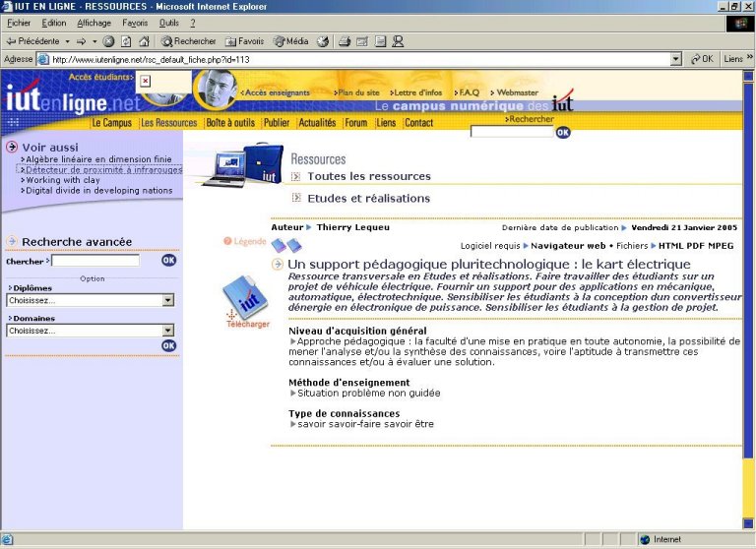
Task: Expand the address bar dropdown arrow
Action: coord(676,60)
